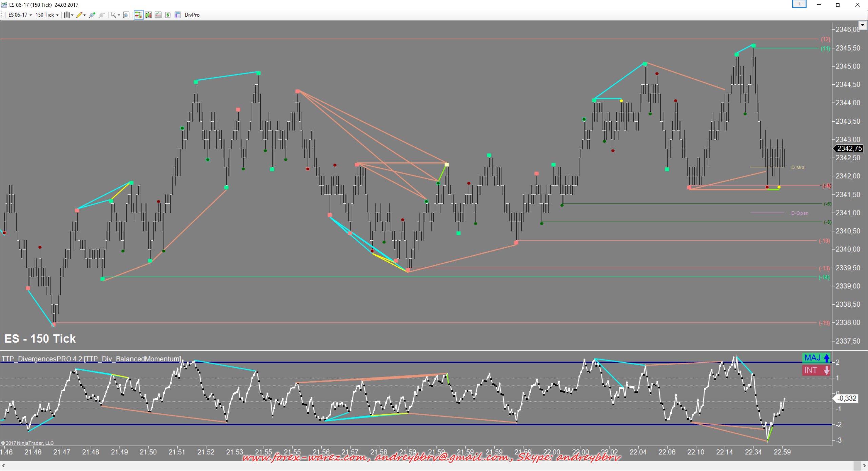
Task: Open the chart Properties icon
Action: click(177, 15)
